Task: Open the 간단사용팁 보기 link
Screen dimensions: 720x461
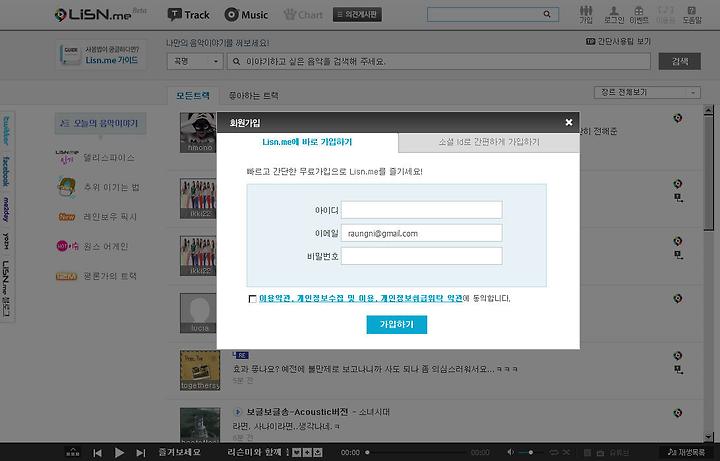Action: [x=619, y=41]
